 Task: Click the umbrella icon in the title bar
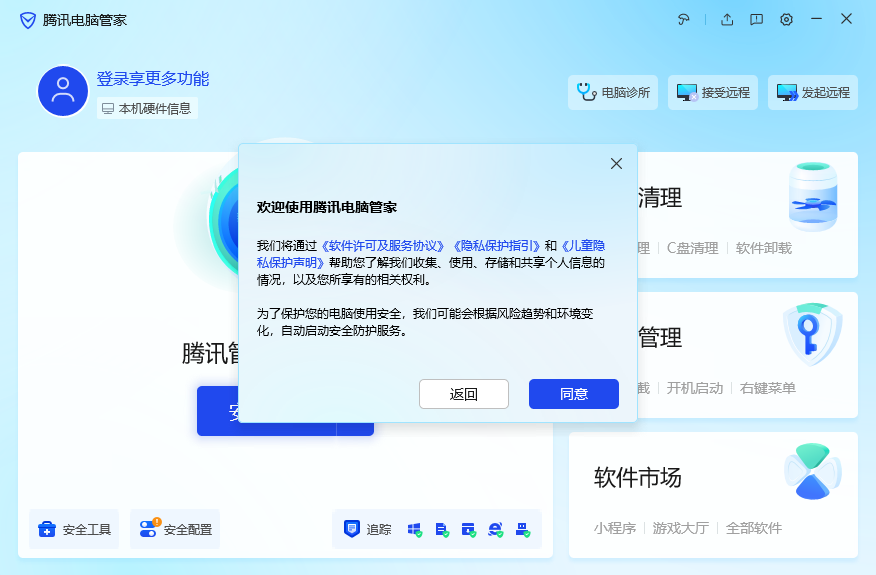[685, 20]
